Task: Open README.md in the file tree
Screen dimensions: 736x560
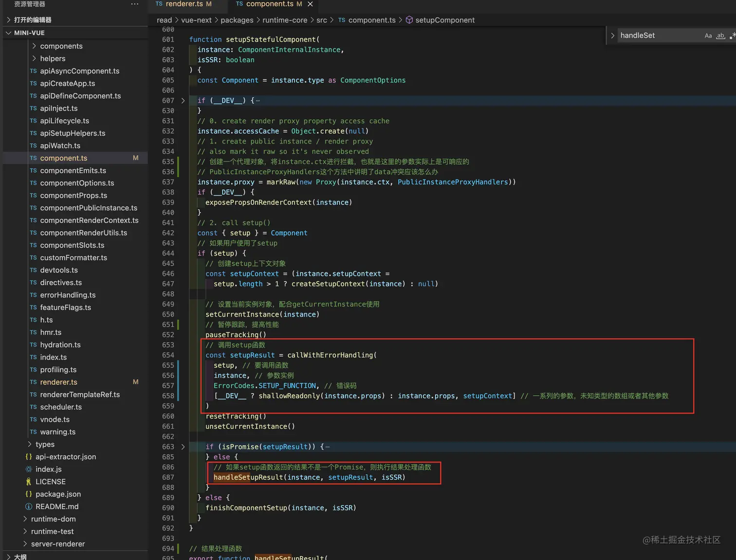Action: click(x=56, y=506)
